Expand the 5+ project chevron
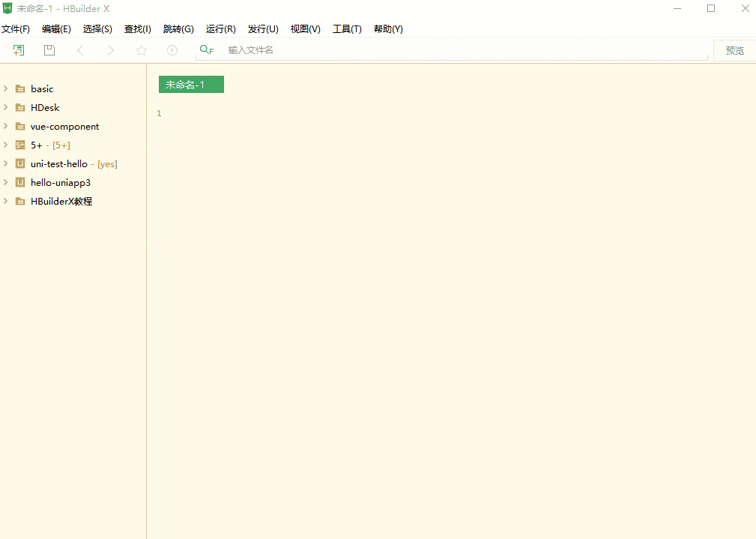Screen dimensions: 756x539 click(x=6, y=145)
